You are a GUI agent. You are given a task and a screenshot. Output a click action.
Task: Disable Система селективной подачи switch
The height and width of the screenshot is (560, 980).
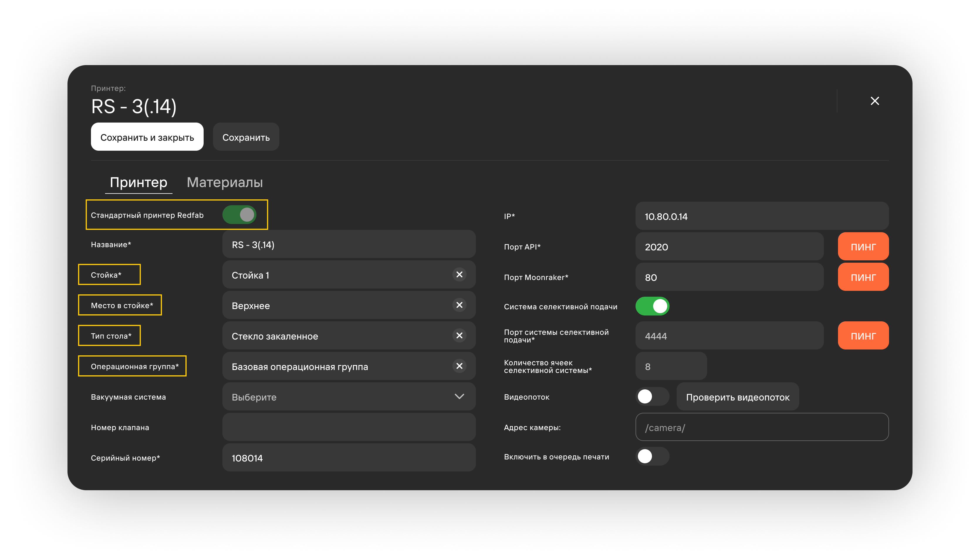click(652, 306)
